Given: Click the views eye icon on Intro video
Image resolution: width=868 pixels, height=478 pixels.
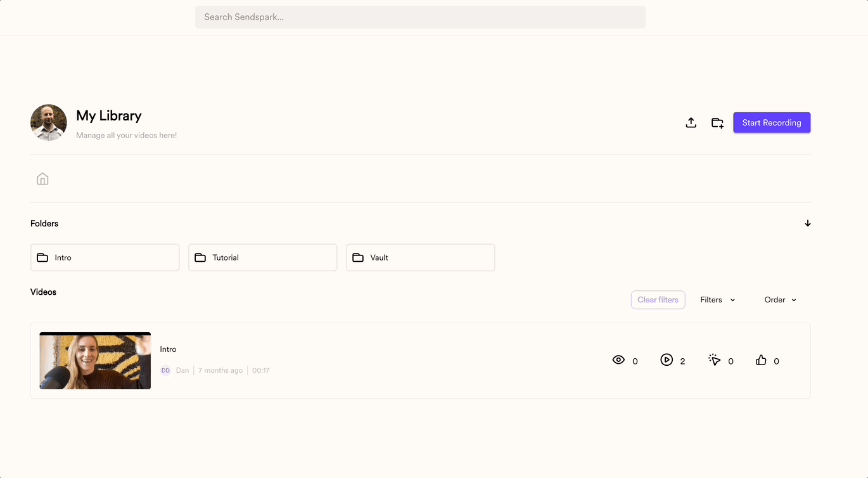Looking at the screenshot, I should [618, 360].
